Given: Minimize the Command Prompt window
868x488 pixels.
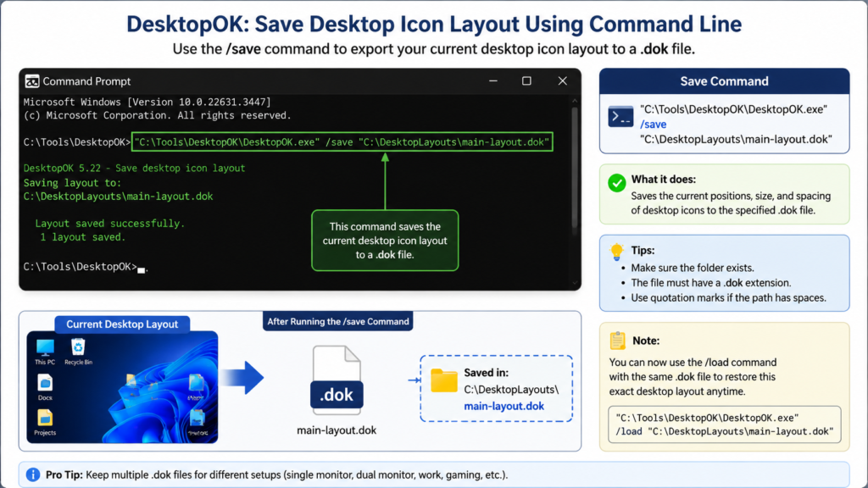Looking at the screenshot, I should pyautogui.click(x=492, y=80).
